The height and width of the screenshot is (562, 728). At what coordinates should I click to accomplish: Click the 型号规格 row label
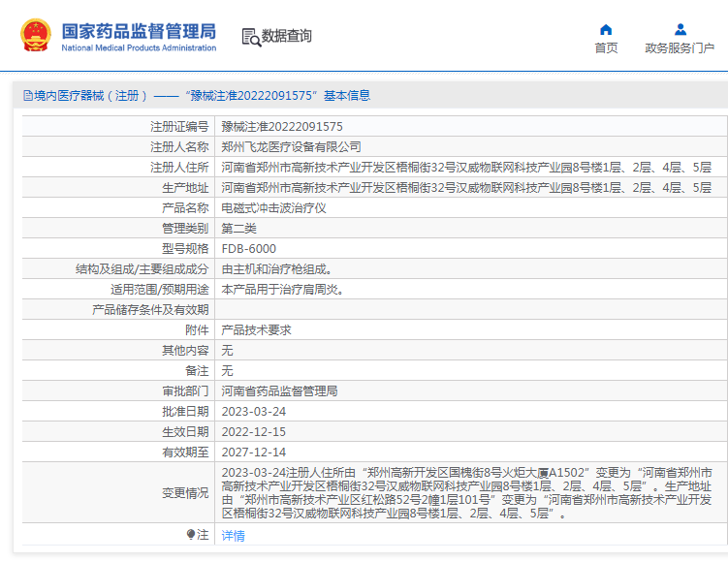pyautogui.click(x=185, y=249)
